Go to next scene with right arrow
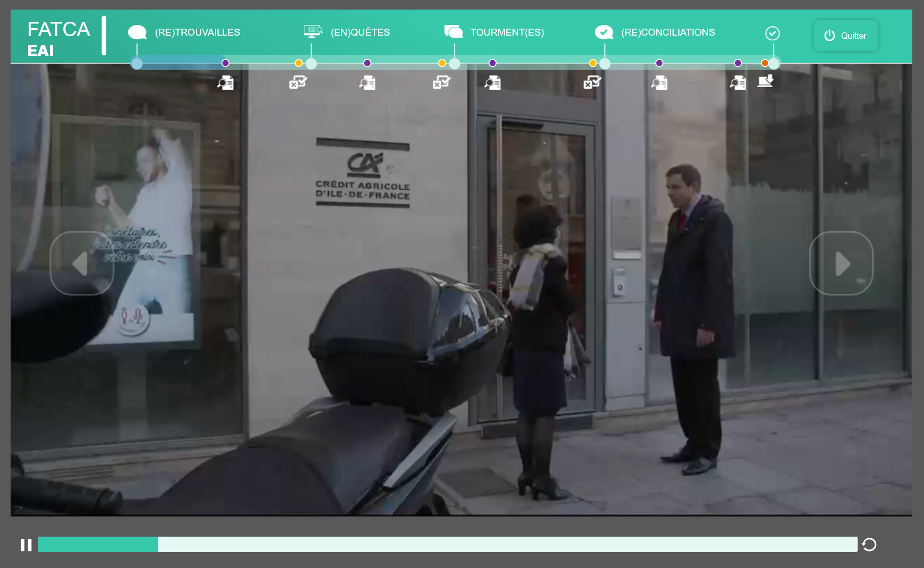The image size is (924, 568). (841, 263)
